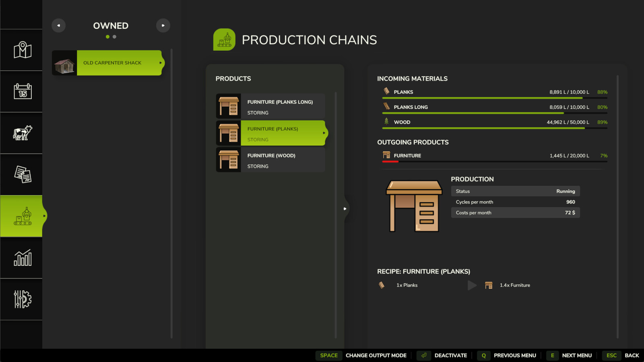Image resolution: width=644 pixels, height=362 pixels.
Task: Open the contracts documents icon page
Action: click(23, 175)
